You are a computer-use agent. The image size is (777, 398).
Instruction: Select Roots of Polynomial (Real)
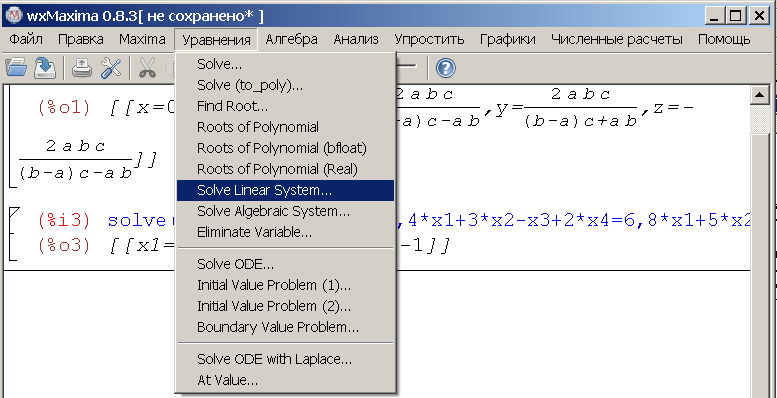pos(285,169)
